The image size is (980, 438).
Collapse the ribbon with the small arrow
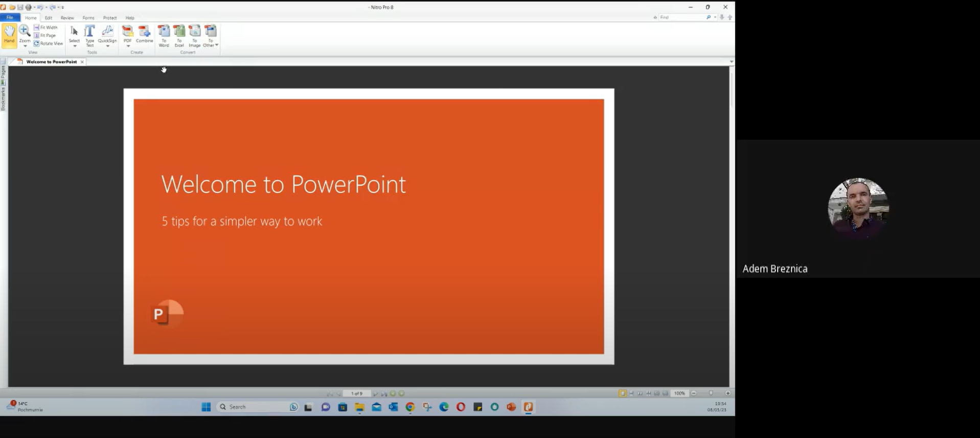pos(655,17)
